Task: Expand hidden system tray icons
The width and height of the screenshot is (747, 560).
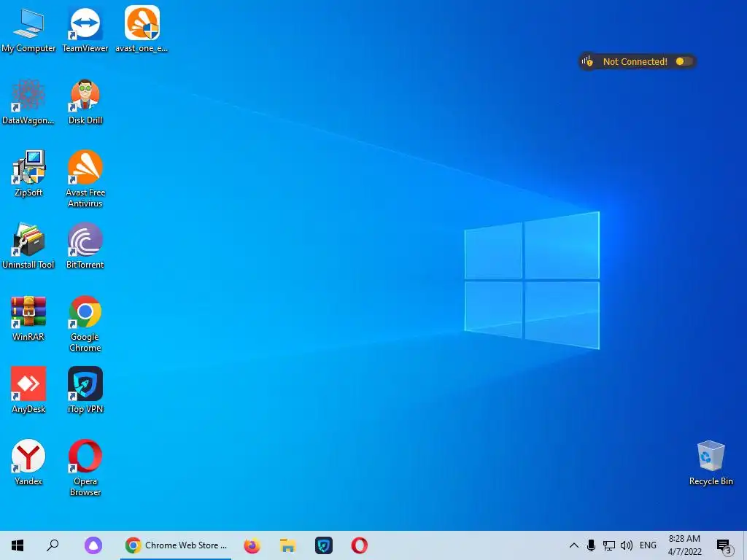Action: (574, 545)
